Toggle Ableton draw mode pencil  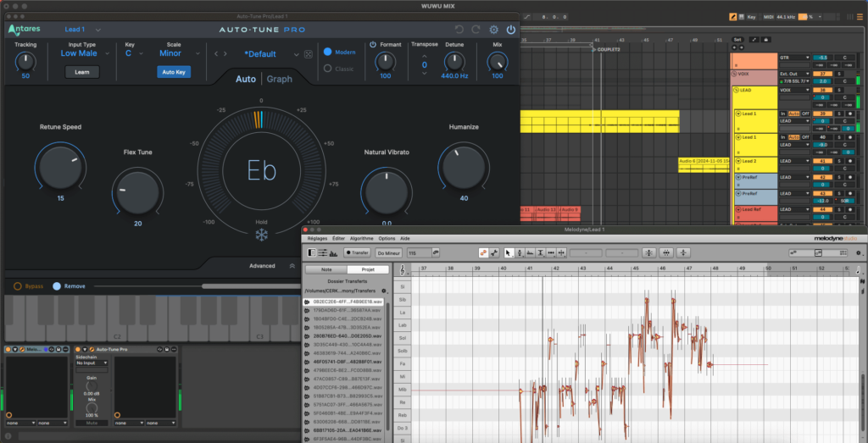coord(733,17)
